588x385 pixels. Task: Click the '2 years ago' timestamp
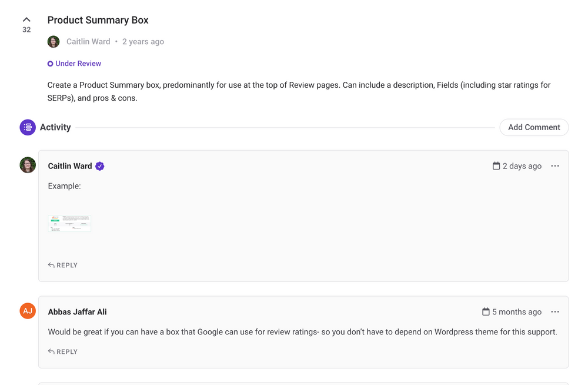coord(143,41)
